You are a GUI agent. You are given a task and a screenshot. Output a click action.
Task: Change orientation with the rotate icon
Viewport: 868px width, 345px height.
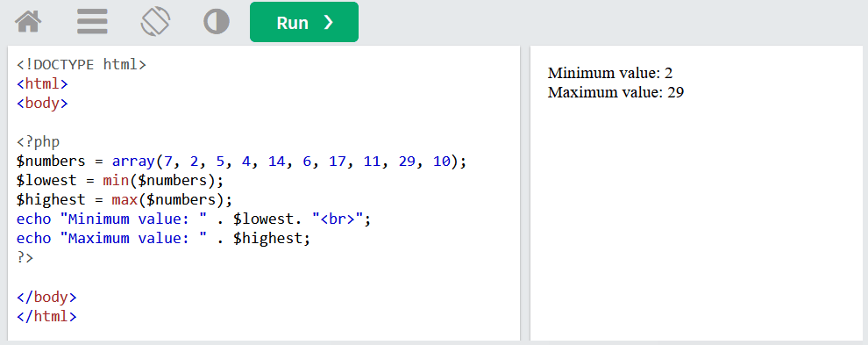155,22
